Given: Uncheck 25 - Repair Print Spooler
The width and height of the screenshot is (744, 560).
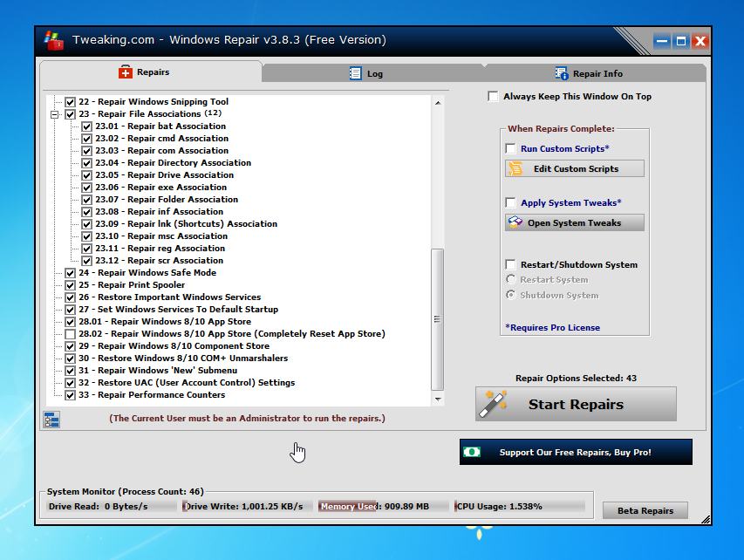Looking at the screenshot, I should [x=71, y=285].
